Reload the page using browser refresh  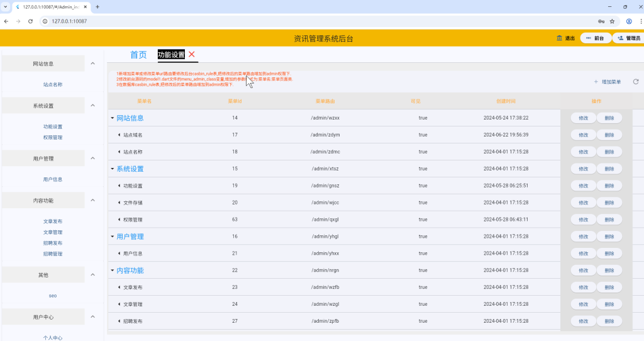30,21
